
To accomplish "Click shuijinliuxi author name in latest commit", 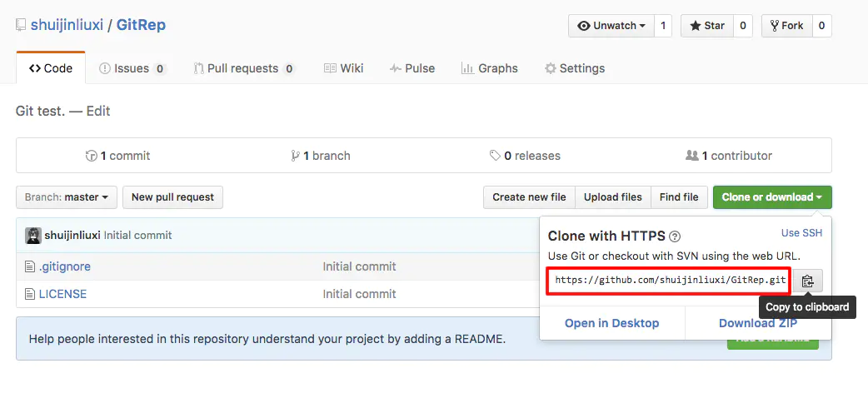I will click(x=72, y=236).
